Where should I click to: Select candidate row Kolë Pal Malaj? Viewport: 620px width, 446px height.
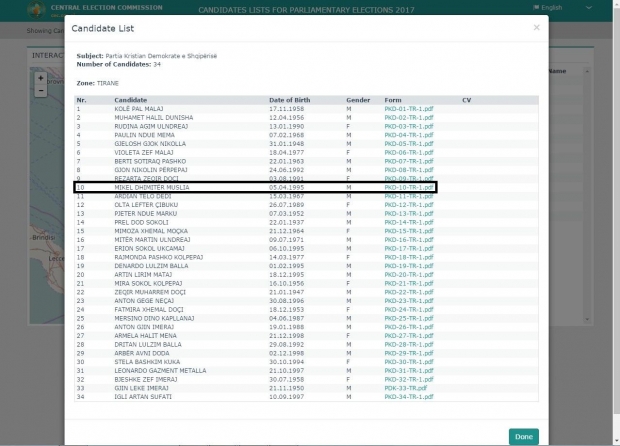[138, 109]
